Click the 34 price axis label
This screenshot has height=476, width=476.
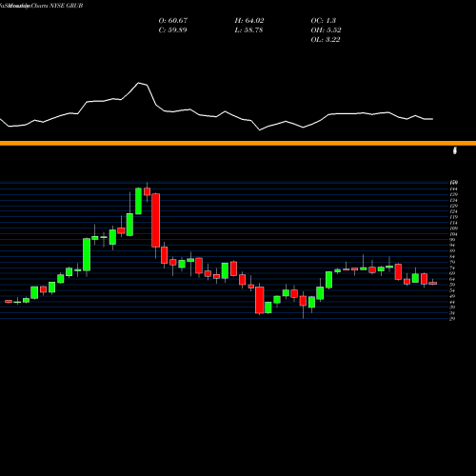click(x=452, y=313)
